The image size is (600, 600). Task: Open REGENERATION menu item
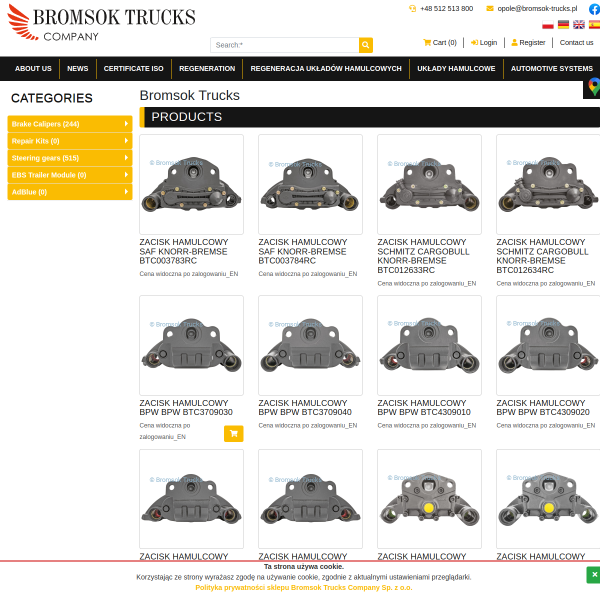point(207,68)
